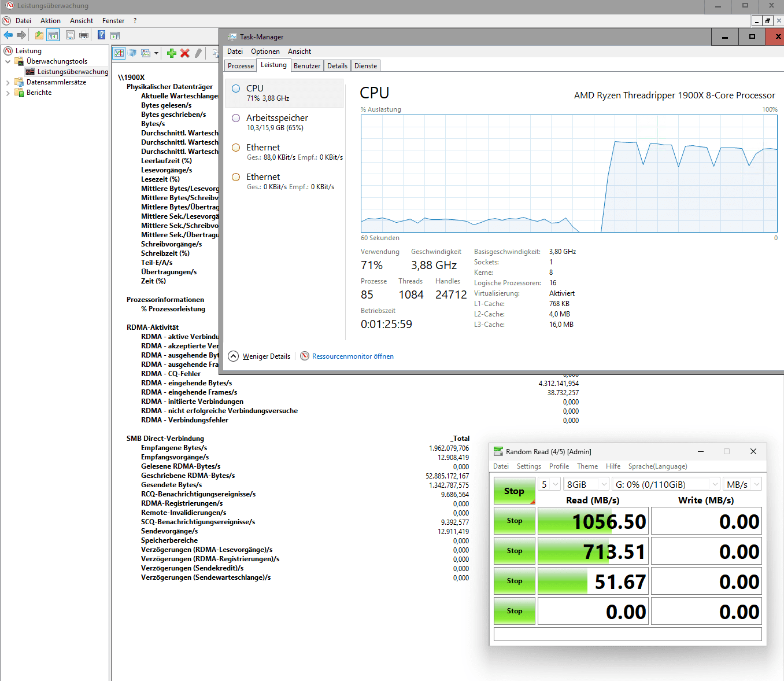Select Ethernet entry showing Ges. 0 KBit/s
Image resolution: width=784 pixels, height=681 pixels.
coord(284,182)
